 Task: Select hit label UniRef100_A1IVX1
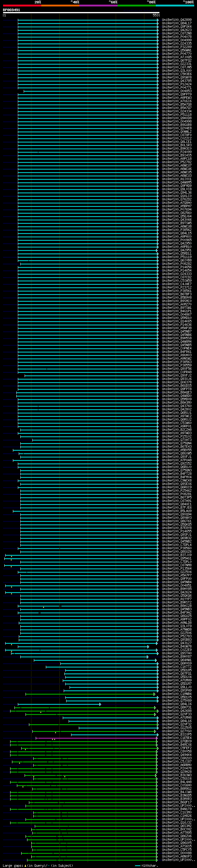pos(177,179)
